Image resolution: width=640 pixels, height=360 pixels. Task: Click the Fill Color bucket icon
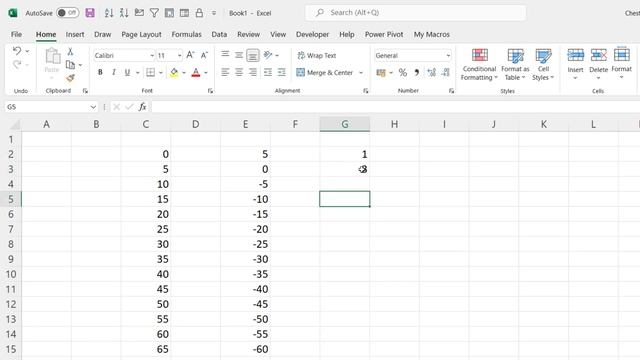tap(174, 72)
